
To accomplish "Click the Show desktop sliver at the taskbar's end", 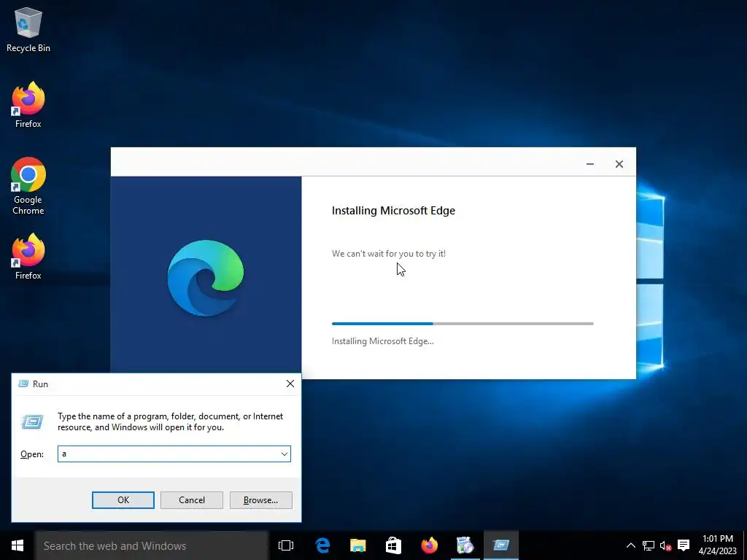I will coord(745,545).
